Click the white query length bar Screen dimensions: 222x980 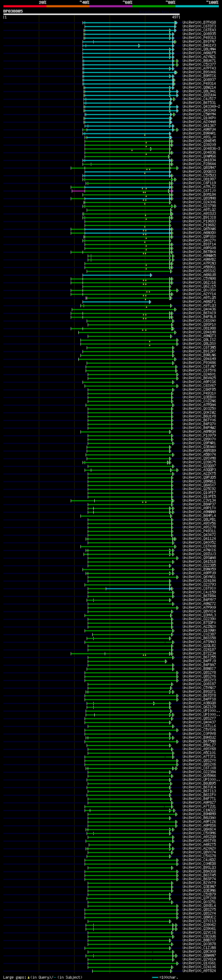(92, 14)
